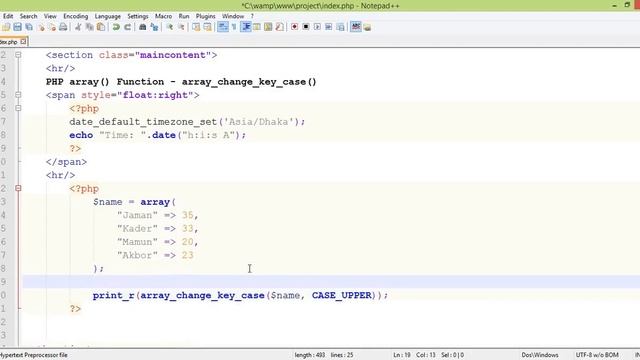Open the Plugins menu
The image size is (640, 360).
tap(206, 16)
